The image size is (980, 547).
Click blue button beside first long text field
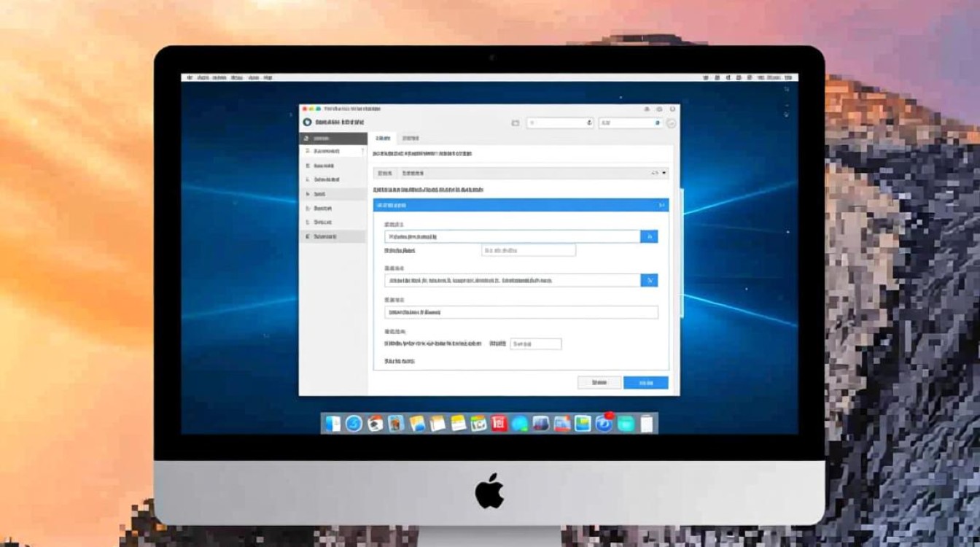tap(649, 236)
